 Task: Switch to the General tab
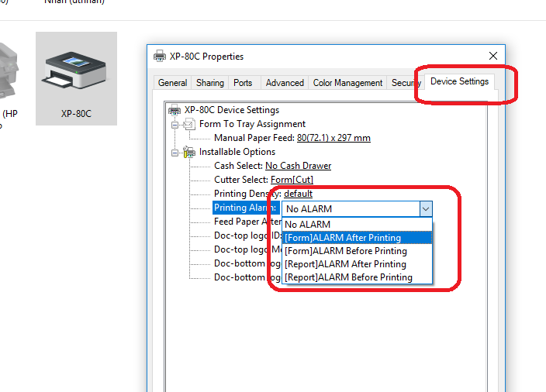click(172, 83)
